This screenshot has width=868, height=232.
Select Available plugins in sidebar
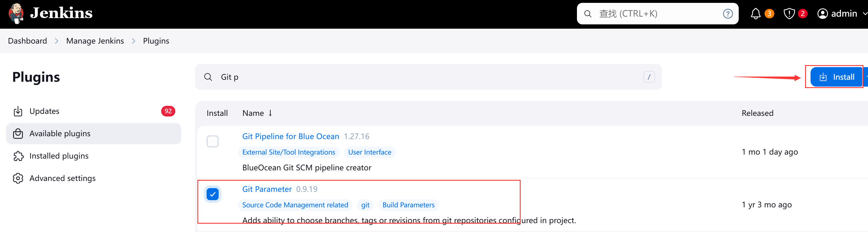[94, 133]
